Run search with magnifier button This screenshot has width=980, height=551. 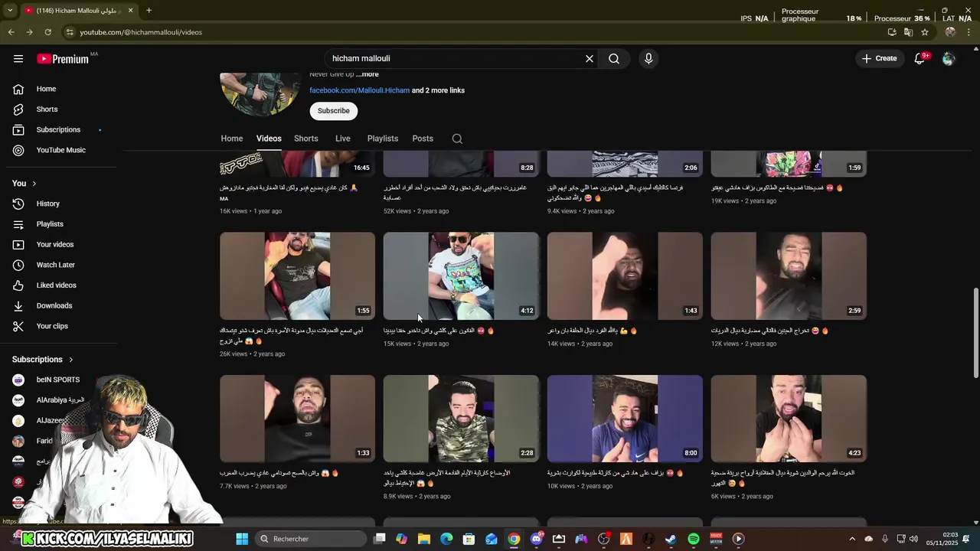point(614,58)
